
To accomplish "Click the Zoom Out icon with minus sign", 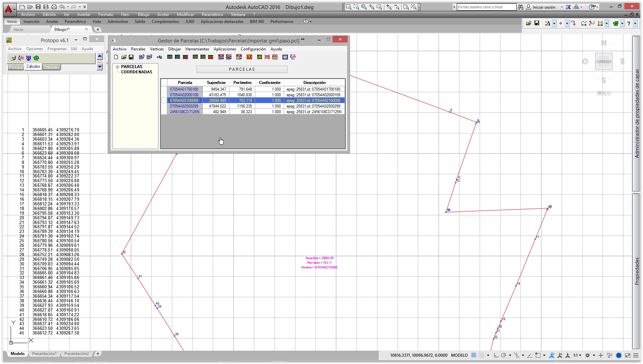I will click(397, 7).
